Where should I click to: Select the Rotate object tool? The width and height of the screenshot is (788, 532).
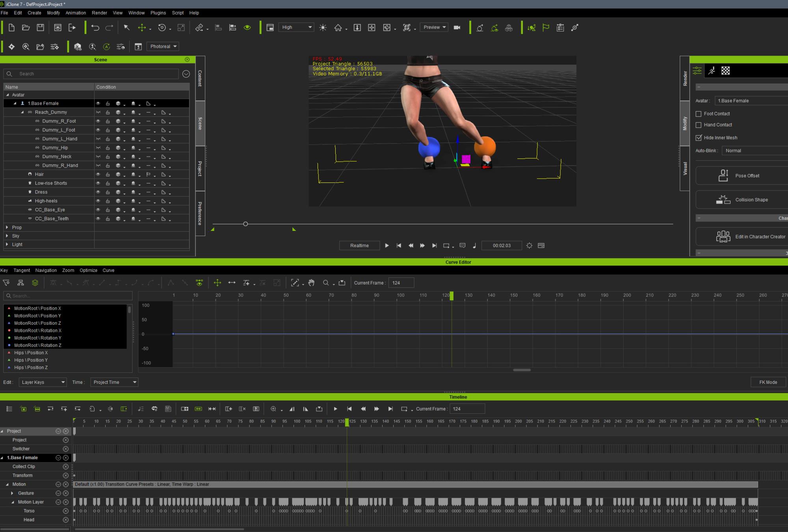click(x=162, y=28)
